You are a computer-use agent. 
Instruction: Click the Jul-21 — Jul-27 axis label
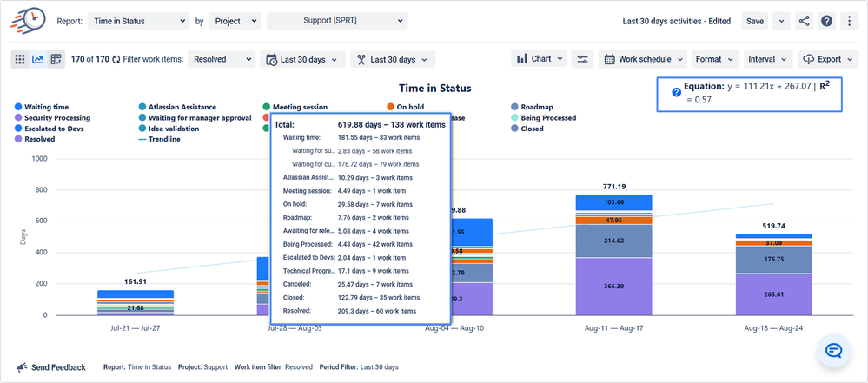point(136,328)
